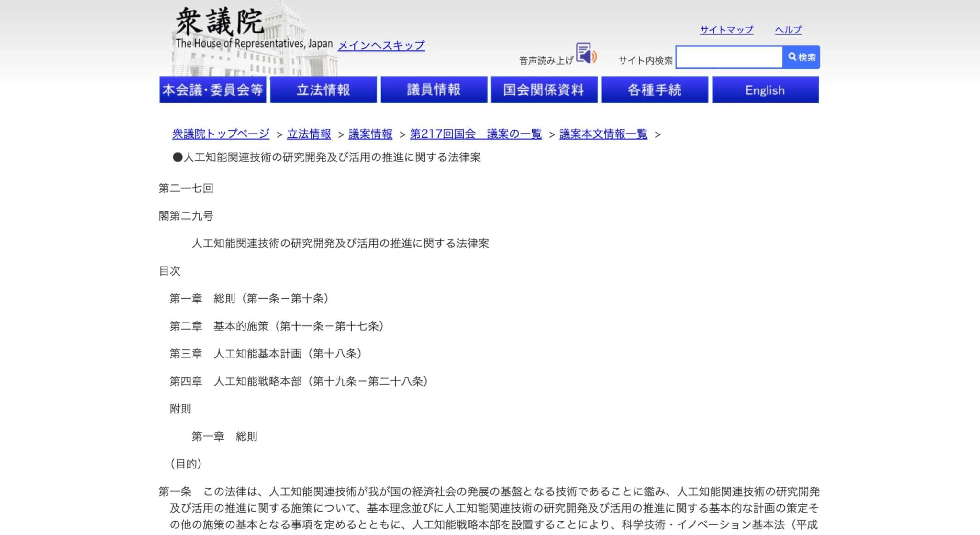Open the 議員情報 navigation menu
The image size is (980, 535).
point(434,89)
